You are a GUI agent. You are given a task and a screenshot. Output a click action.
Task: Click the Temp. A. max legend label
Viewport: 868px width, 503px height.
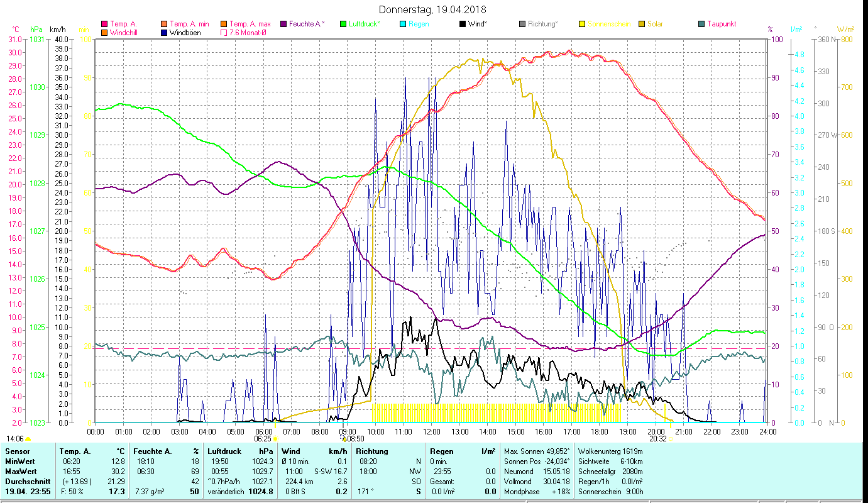pos(250,25)
